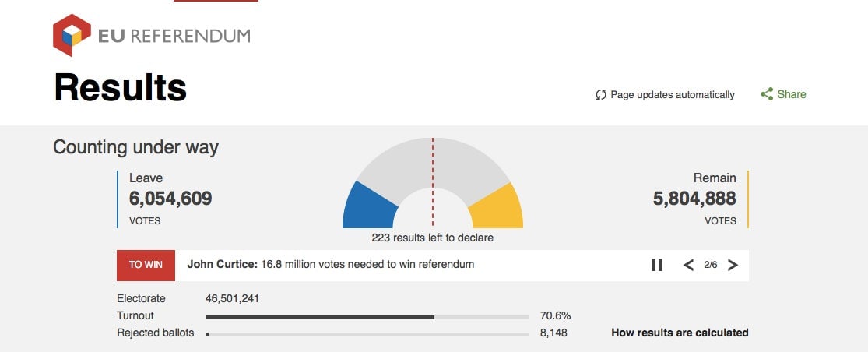
Task: Click the green Share icon
Action: [x=767, y=94]
